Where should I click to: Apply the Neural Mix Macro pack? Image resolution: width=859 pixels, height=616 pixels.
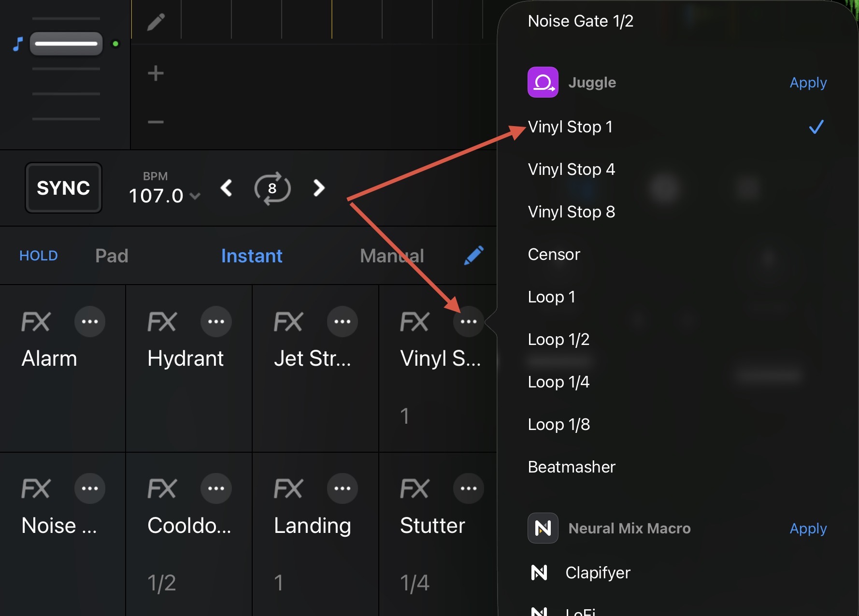click(808, 529)
